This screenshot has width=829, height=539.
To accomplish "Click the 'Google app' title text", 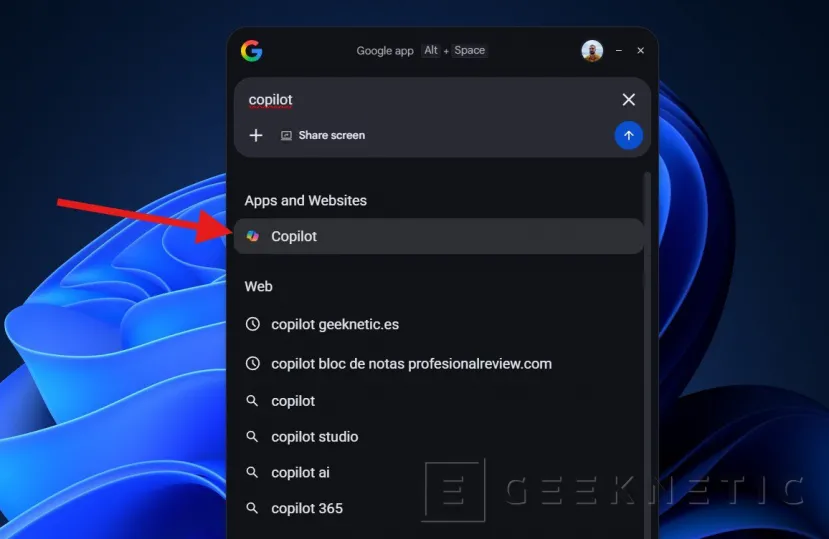I will [385, 51].
